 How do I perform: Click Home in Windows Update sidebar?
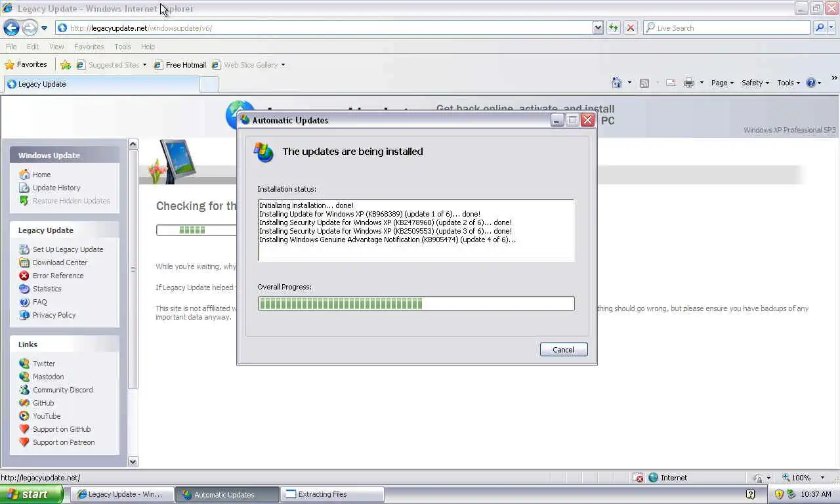(x=41, y=175)
